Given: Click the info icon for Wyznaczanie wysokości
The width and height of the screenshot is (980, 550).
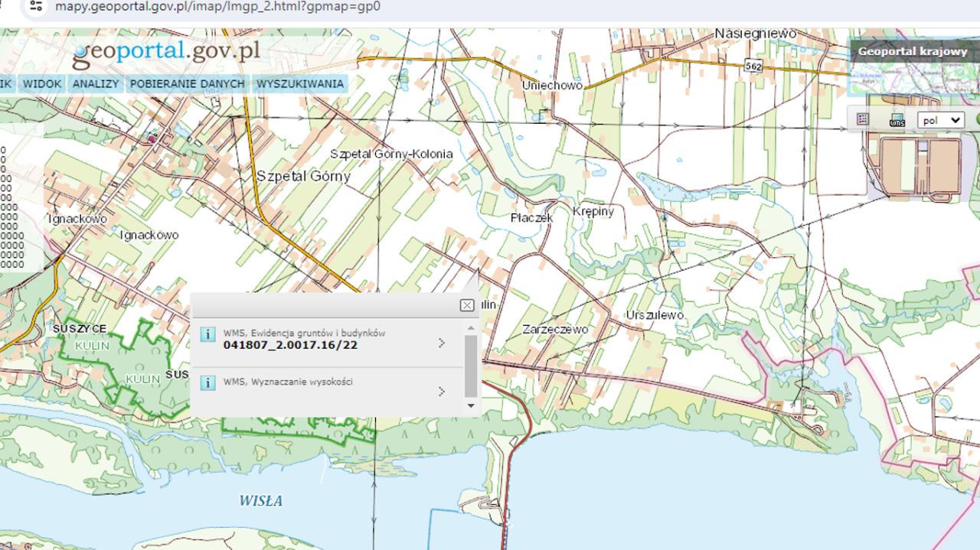Looking at the screenshot, I should 207,382.
